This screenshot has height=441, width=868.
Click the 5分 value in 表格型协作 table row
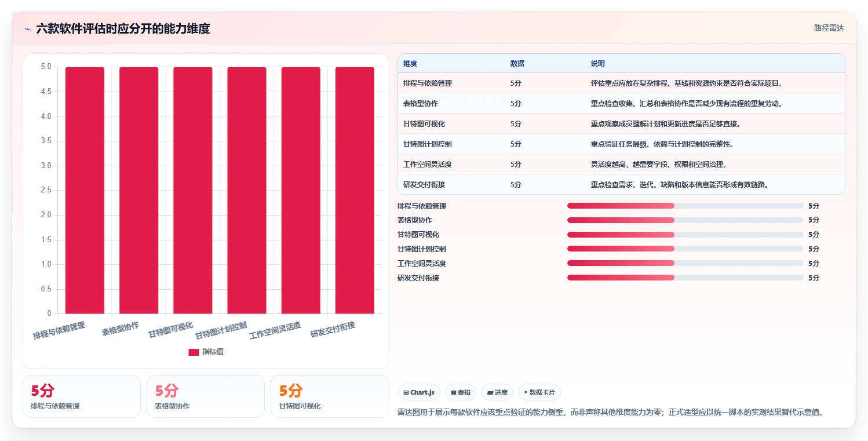[x=516, y=103]
